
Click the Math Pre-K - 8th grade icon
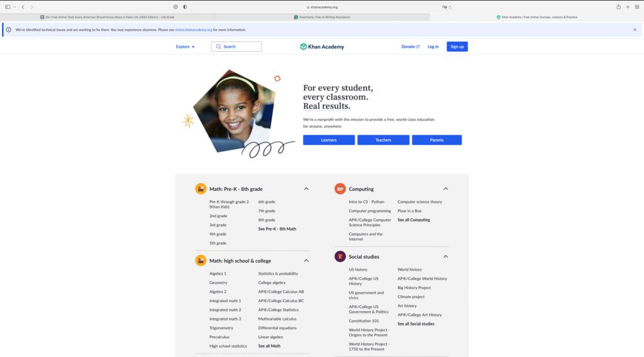tap(201, 189)
